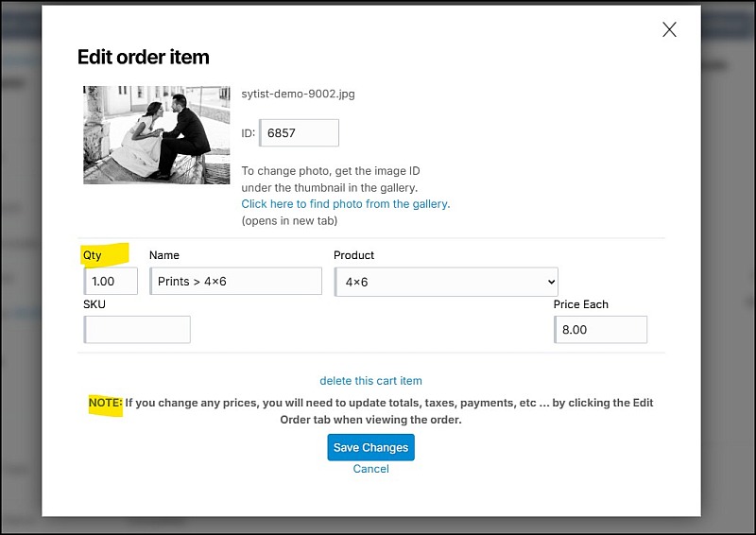The image size is (756, 535).
Task: Expand the Product dropdown showing 4×6
Action: click(446, 282)
